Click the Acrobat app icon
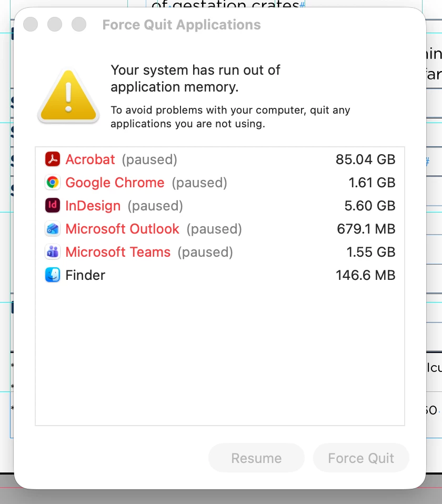 tap(53, 159)
